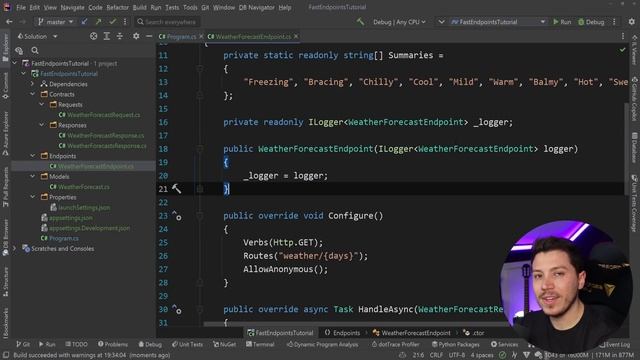The height and width of the screenshot is (360, 640).
Task: Click the override gutter icon on line 23
Action: click(177, 216)
